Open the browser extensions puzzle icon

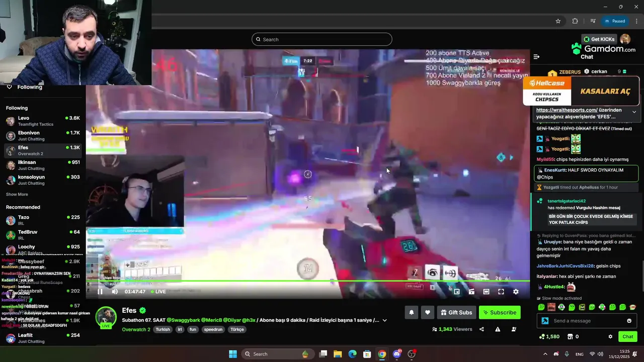[575, 21]
